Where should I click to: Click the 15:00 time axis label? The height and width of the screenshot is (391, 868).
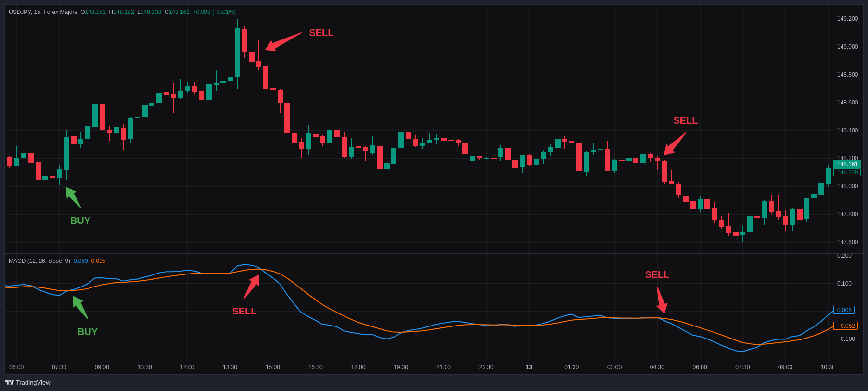tap(273, 367)
